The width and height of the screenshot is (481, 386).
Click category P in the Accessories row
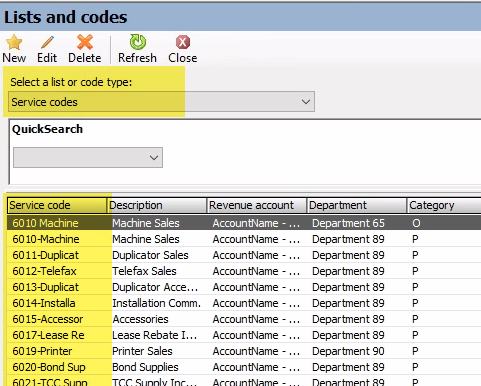tap(415, 319)
